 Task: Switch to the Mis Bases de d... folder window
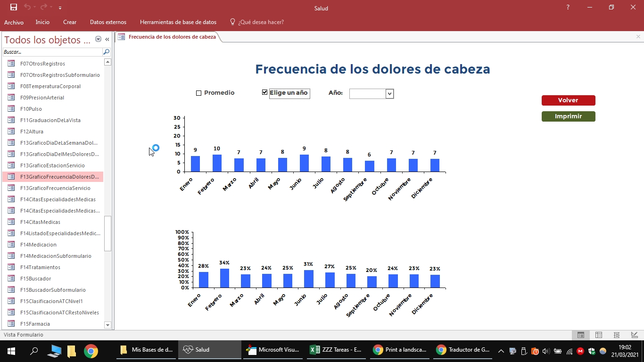(147, 350)
